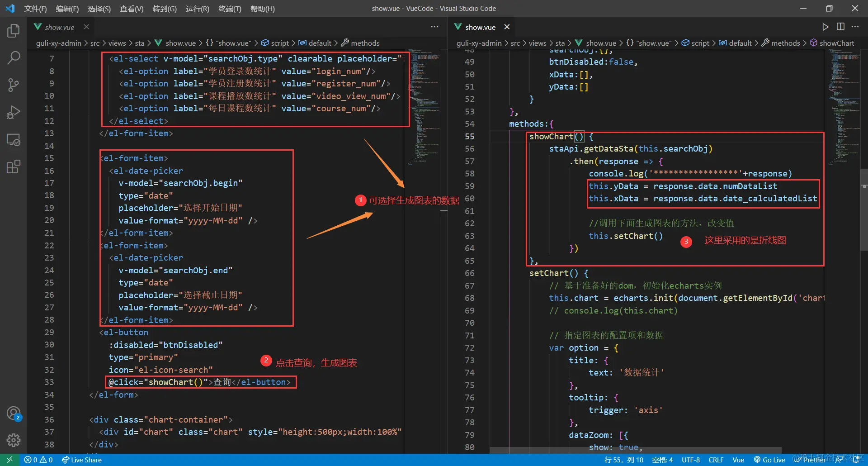Screen dimensions: 868x466
Task: Open more actions for left editor group
Action: coord(434,27)
